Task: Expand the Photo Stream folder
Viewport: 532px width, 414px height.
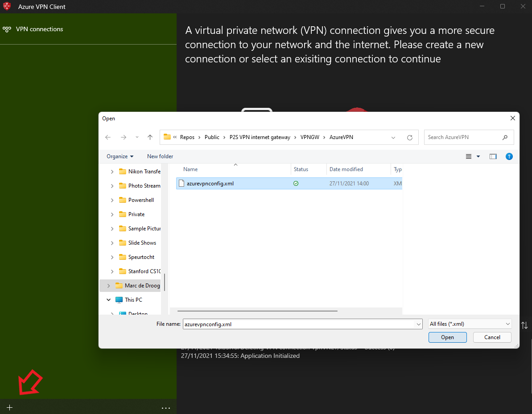Action: pos(112,186)
